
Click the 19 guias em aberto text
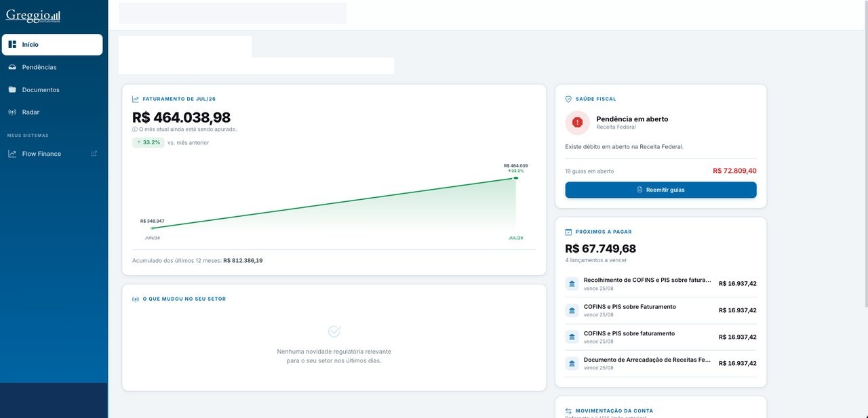(589, 171)
